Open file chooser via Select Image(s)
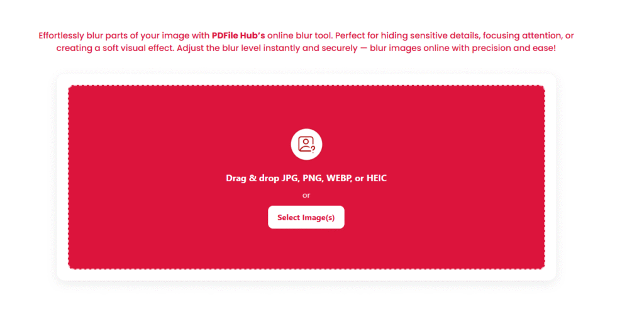 coord(306,217)
